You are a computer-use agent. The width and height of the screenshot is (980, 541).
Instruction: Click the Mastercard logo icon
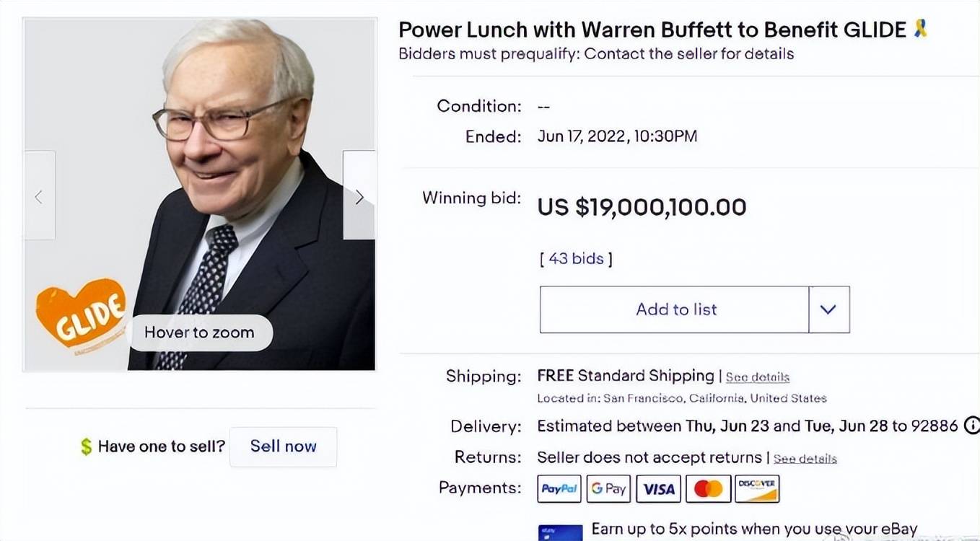[x=708, y=489]
